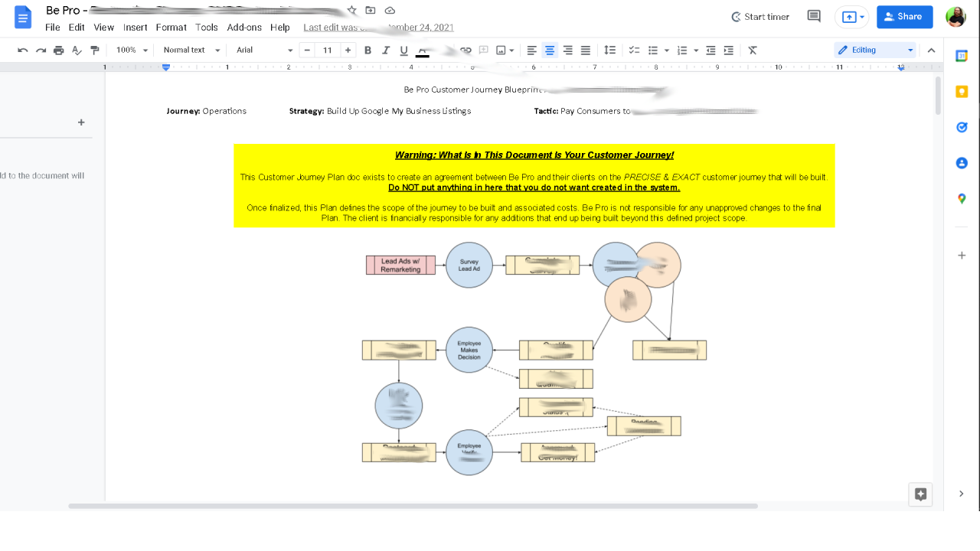980x551 pixels.
Task: Open the Arial font dropdown
Action: click(x=264, y=51)
